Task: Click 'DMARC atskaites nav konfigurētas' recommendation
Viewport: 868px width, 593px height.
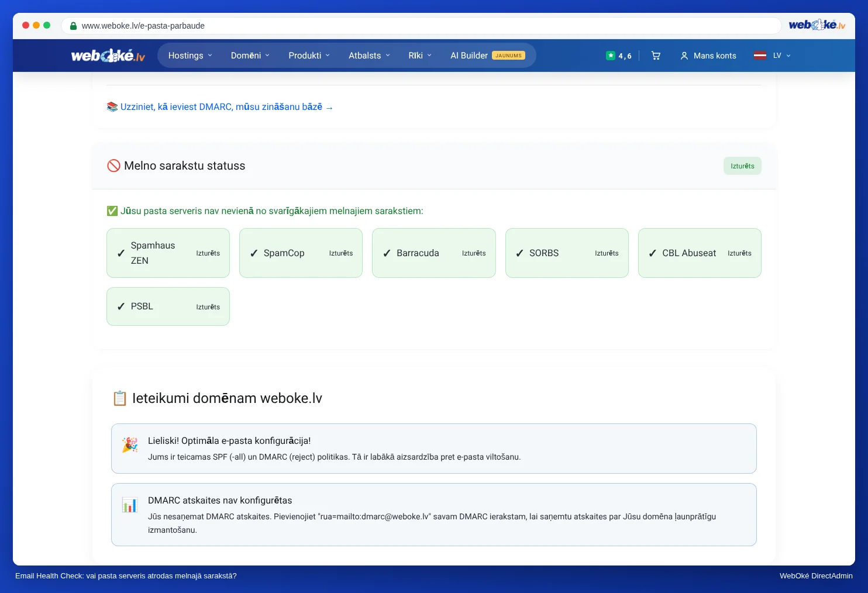Action: click(x=434, y=515)
